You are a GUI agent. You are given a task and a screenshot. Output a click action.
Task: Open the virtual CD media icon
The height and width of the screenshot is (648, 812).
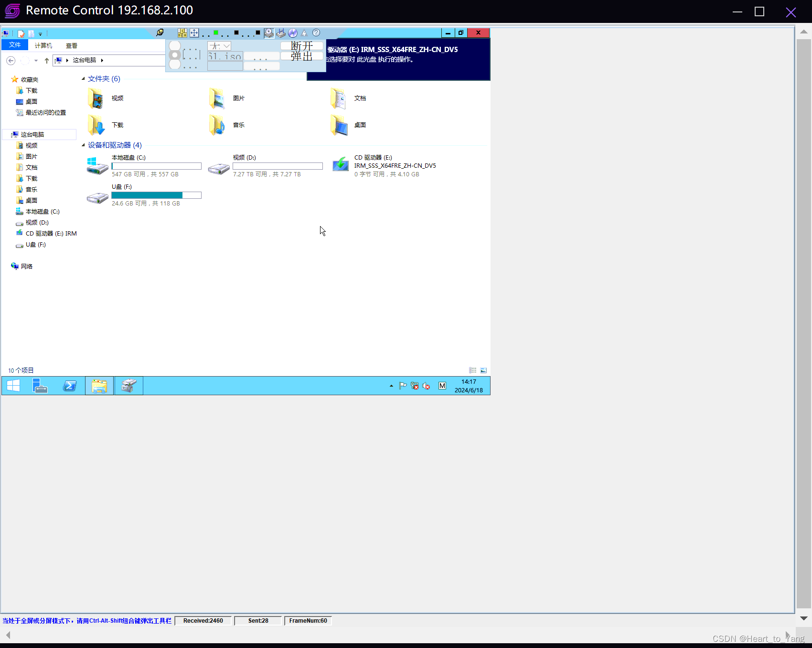tap(293, 33)
